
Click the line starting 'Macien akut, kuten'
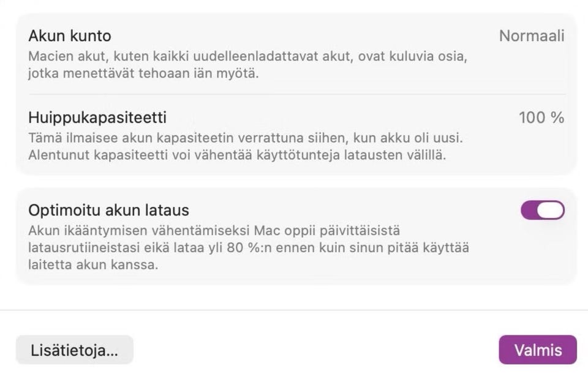[249, 57]
